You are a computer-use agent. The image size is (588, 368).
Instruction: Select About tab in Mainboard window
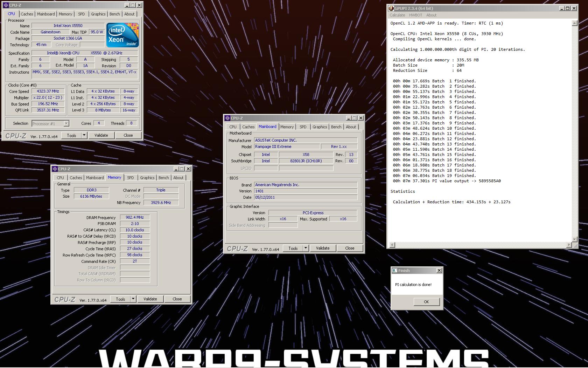click(351, 127)
